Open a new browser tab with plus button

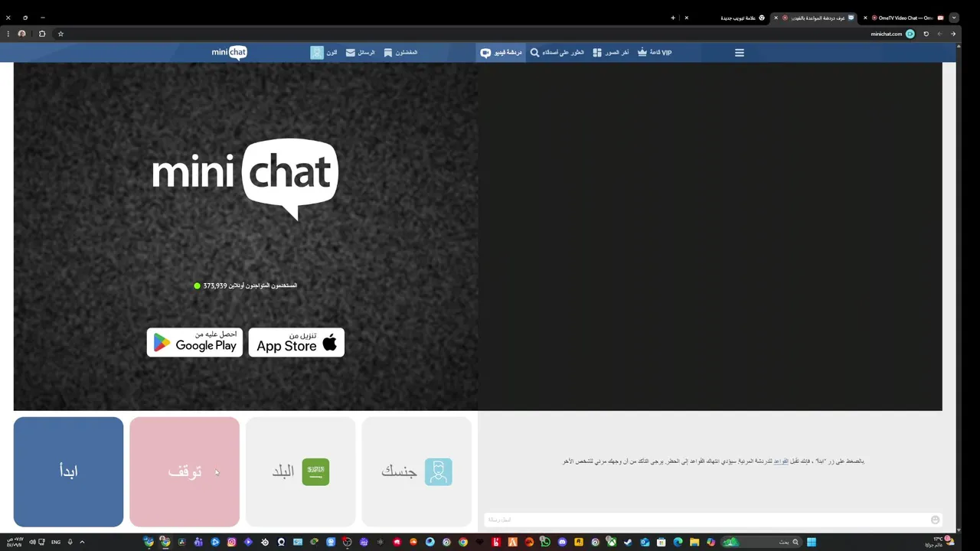click(673, 18)
